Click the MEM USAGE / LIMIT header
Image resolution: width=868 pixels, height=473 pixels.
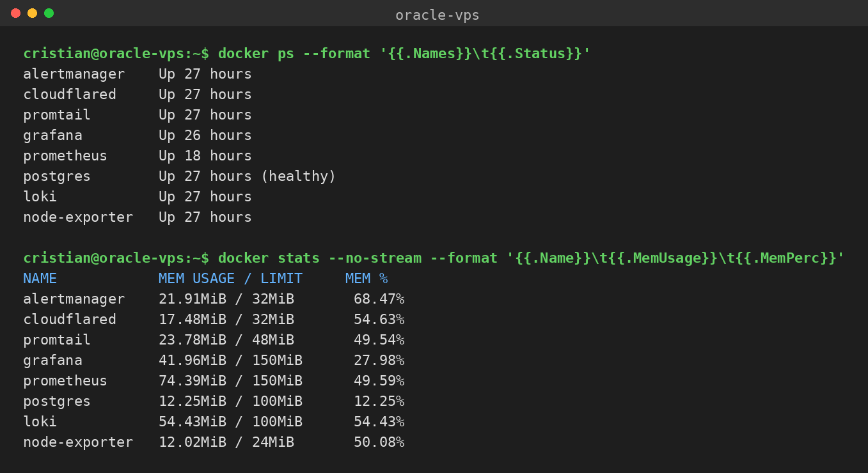[x=230, y=279]
